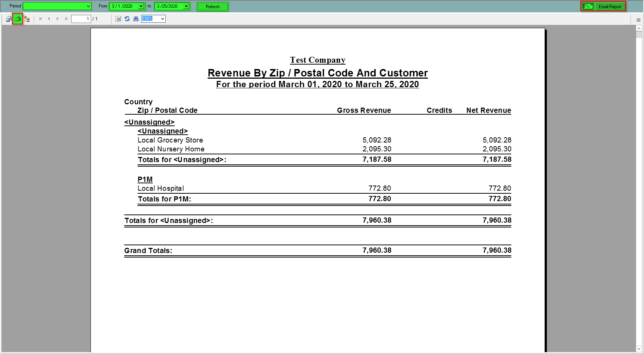The height and width of the screenshot is (354, 644).
Task: Click the Credits column header
Action: (x=439, y=111)
